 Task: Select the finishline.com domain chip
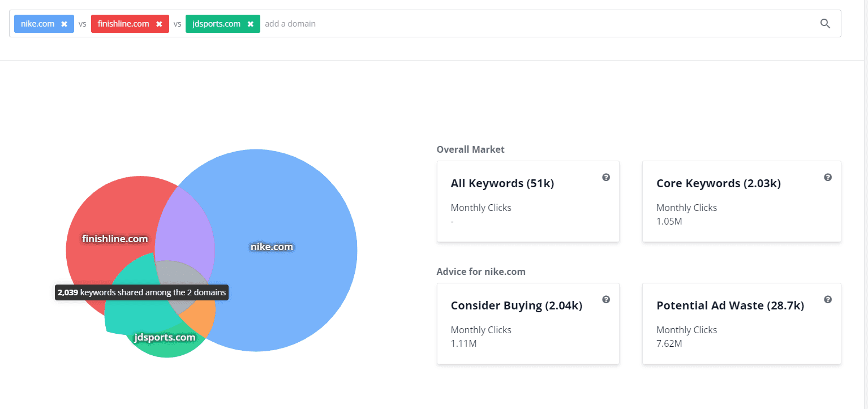pos(123,24)
